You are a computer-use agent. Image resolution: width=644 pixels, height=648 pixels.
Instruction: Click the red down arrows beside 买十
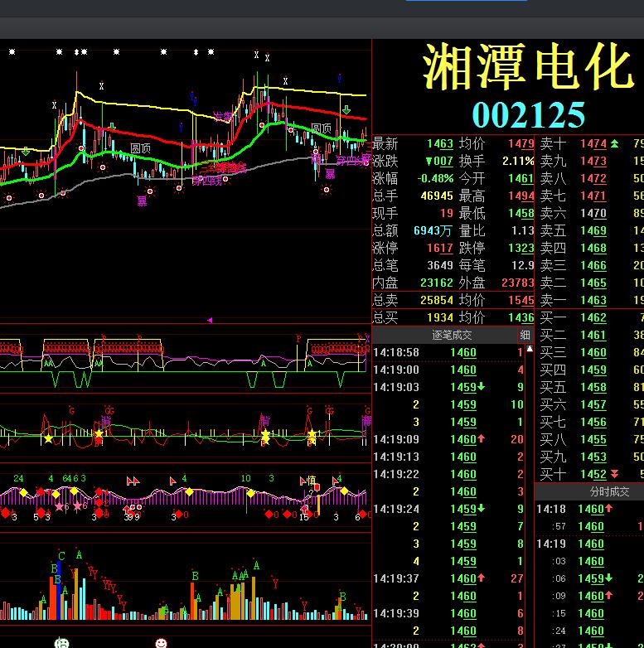pos(615,474)
